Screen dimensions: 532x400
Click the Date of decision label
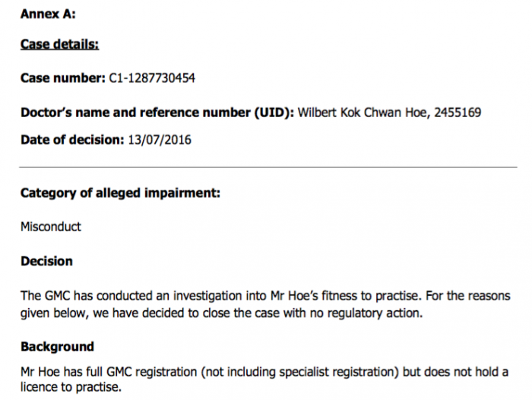coord(72,140)
